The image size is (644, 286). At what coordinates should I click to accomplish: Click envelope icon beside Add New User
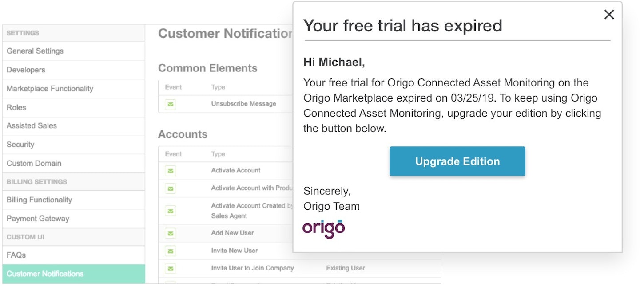point(171,233)
